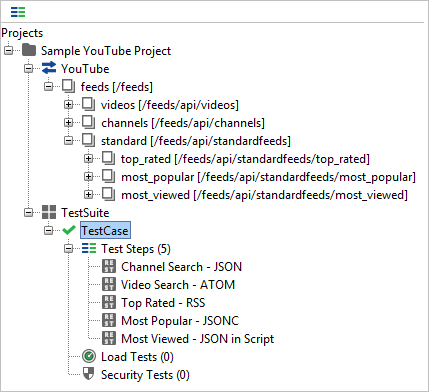Screen dimensions: 429x392
Task: Open Top Rated - RSS test step
Action: (x=163, y=303)
